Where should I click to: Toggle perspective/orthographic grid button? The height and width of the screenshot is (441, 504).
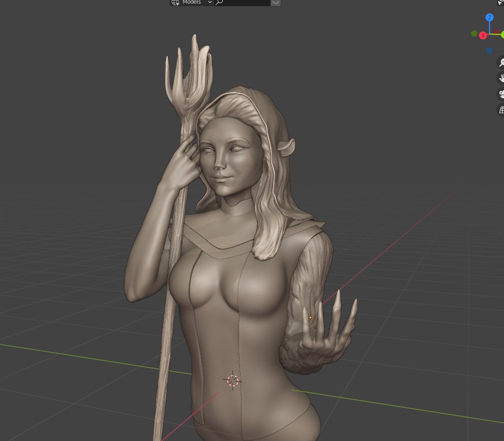501,110
